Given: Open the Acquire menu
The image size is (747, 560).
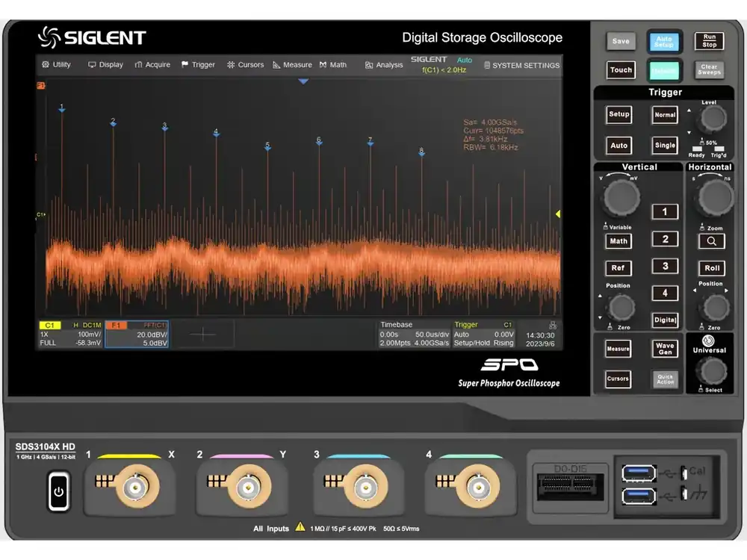Looking at the screenshot, I should tap(152, 65).
